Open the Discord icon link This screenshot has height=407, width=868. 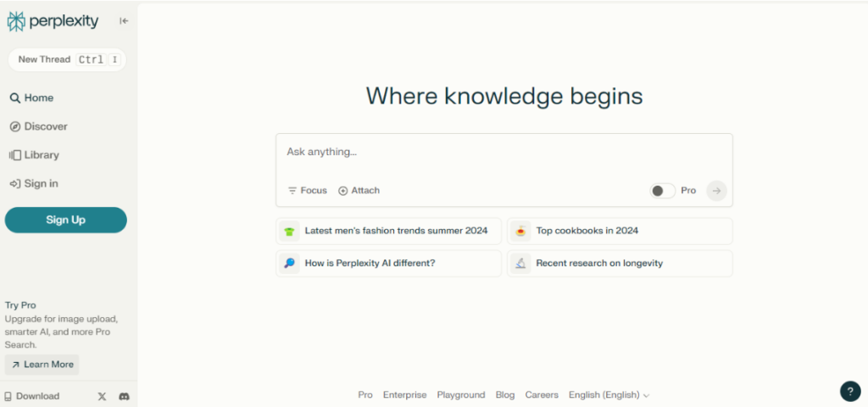click(x=124, y=397)
